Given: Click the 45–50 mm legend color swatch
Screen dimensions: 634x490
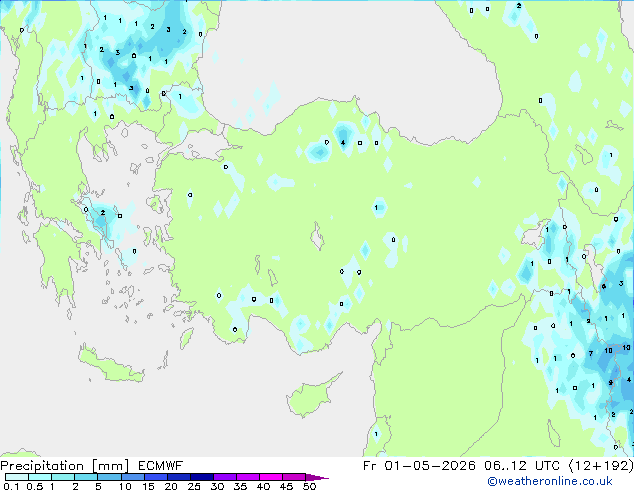Looking at the screenshot, I should [x=294, y=477].
